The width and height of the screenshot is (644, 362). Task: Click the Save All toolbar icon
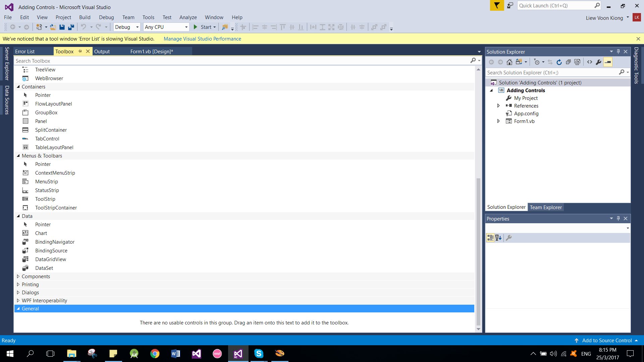pos(71,27)
